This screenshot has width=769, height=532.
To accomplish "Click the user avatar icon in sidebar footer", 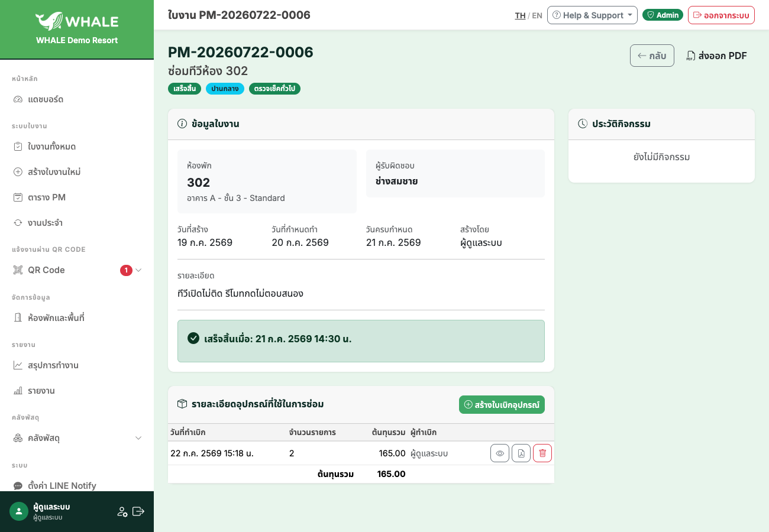I will click(19, 511).
